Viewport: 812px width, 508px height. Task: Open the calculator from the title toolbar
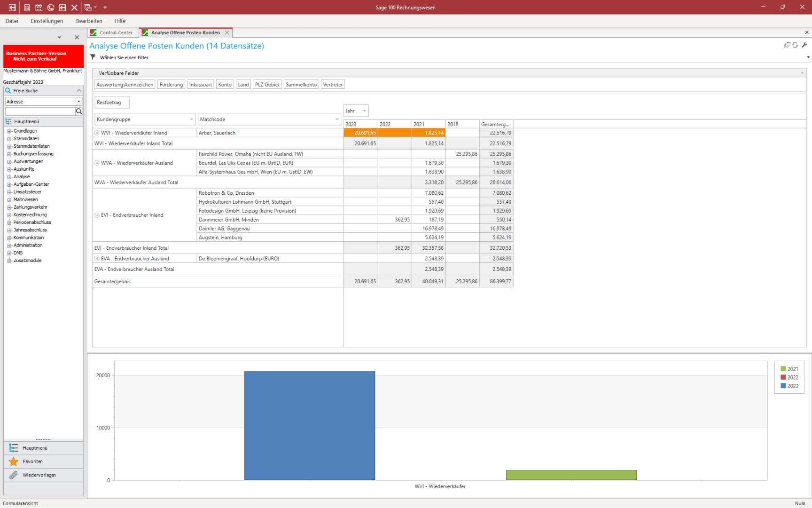click(27, 8)
